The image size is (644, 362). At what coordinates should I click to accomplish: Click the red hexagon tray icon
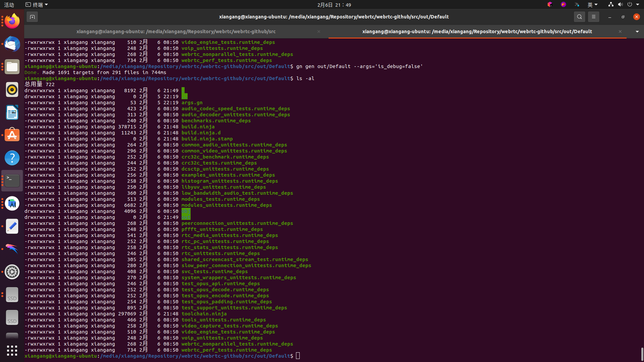[550, 5]
